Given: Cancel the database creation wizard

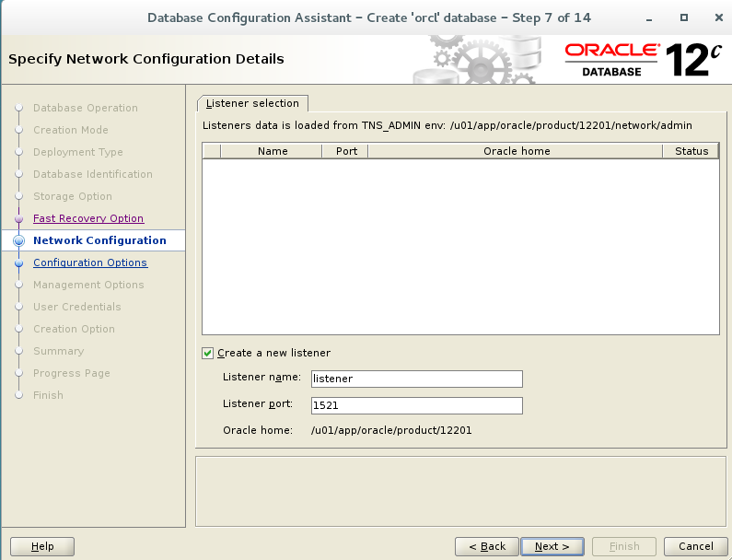Looking at the screenshot, I should (x=695, y=546).
